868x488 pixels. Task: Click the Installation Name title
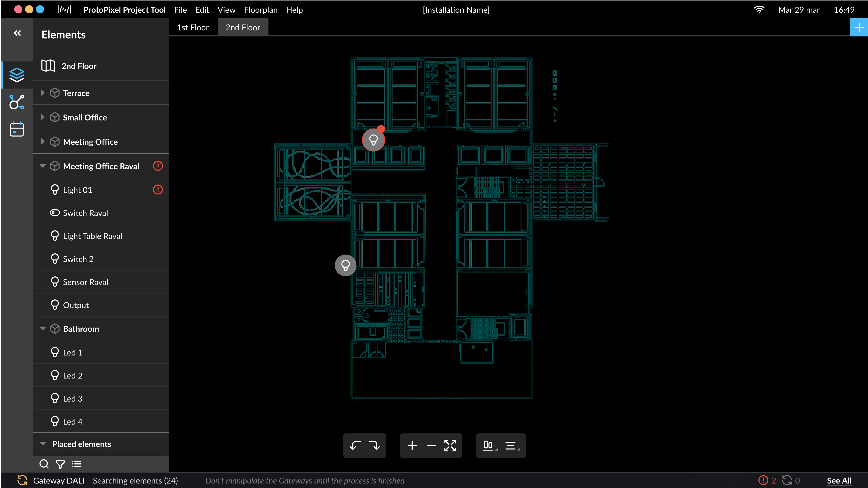pos(456,10)
